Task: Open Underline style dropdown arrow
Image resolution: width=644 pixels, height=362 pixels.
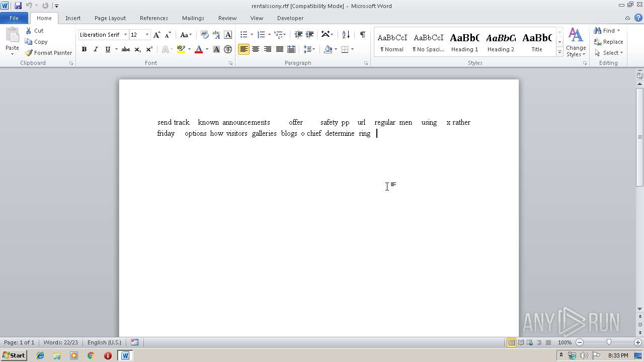Action: click(116, 49)
